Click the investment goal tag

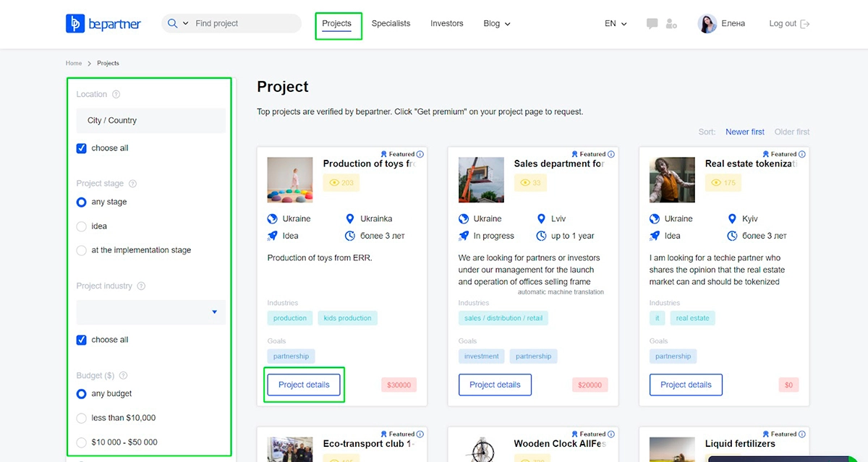pyautogui.click(x=482, y=356)
